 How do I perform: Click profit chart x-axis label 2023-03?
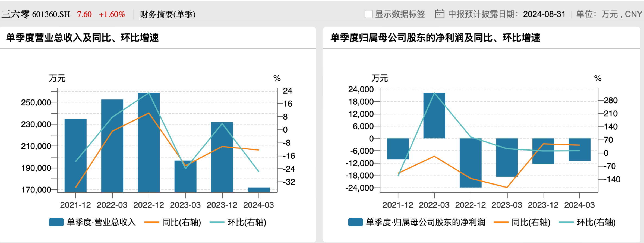tap(507, 205)
